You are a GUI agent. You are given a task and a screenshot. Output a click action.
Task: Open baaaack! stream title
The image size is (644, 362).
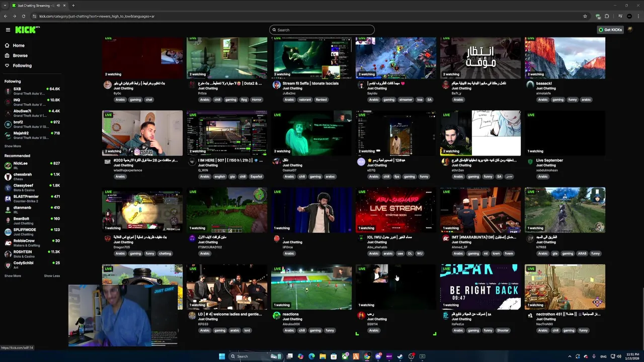[544, 83]
